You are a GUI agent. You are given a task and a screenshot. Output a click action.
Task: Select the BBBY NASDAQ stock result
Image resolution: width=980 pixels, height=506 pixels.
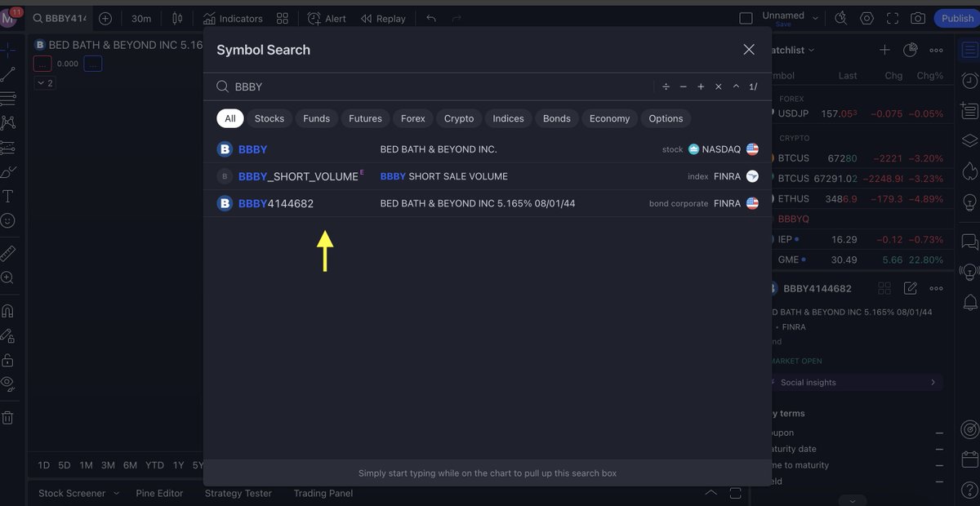point(488,149)
